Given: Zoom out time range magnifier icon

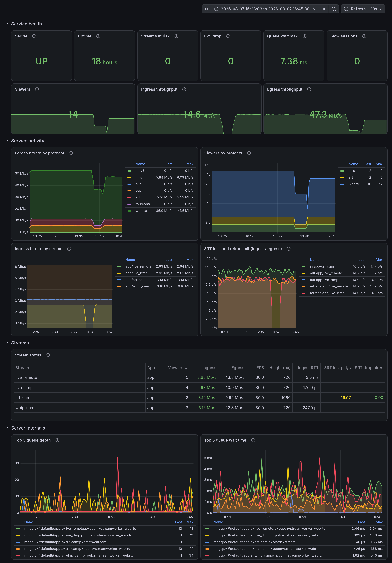Looking at the screenshot, I should [x=334, y=9].
